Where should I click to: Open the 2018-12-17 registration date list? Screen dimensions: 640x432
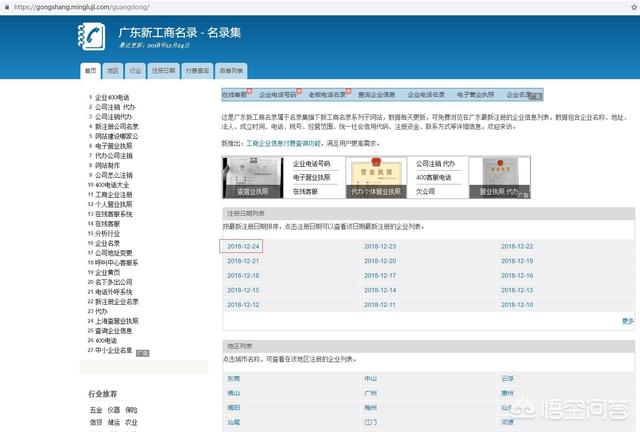(x=380, y=276)
